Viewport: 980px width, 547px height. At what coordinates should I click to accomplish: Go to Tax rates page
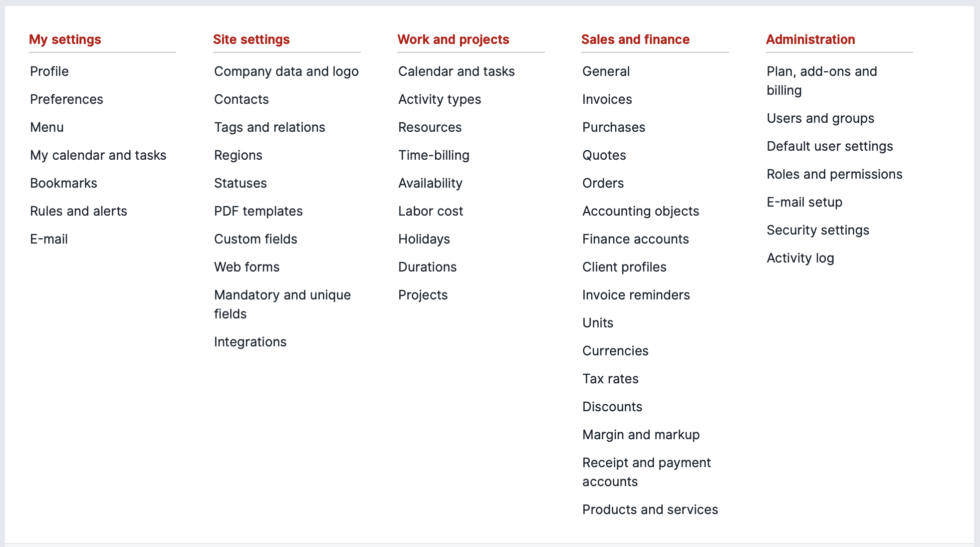pyautogui.click(x=610, y=379)
